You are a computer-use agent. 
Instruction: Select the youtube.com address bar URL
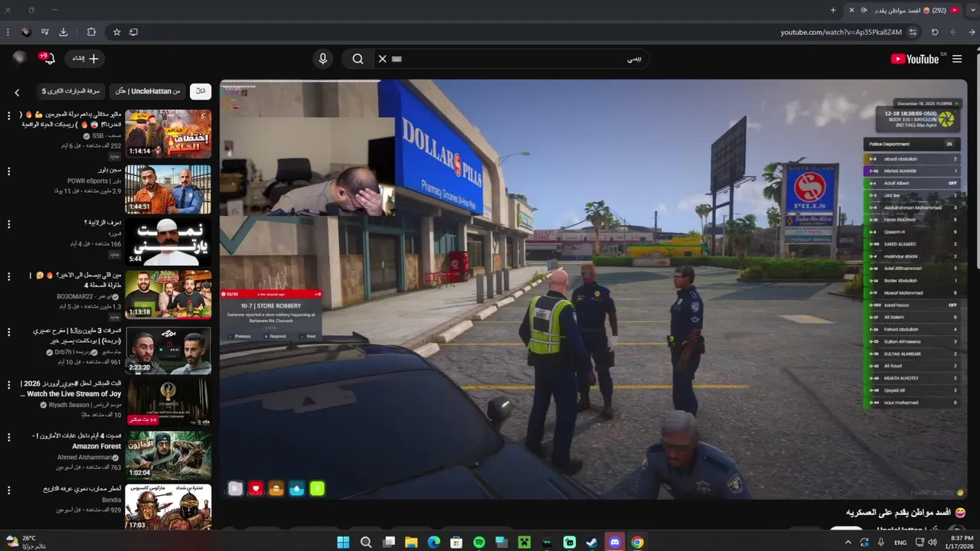click(841, 32)
